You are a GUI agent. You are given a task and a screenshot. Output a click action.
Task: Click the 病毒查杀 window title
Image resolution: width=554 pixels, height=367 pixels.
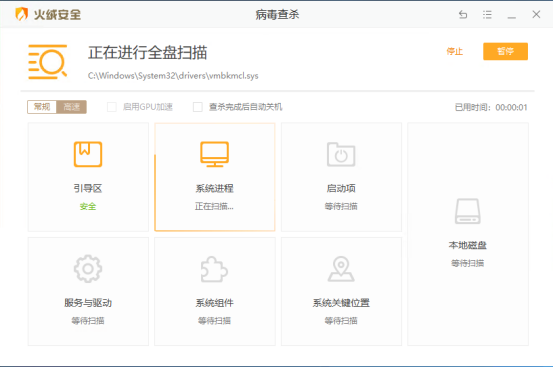[x=277, y=14]
